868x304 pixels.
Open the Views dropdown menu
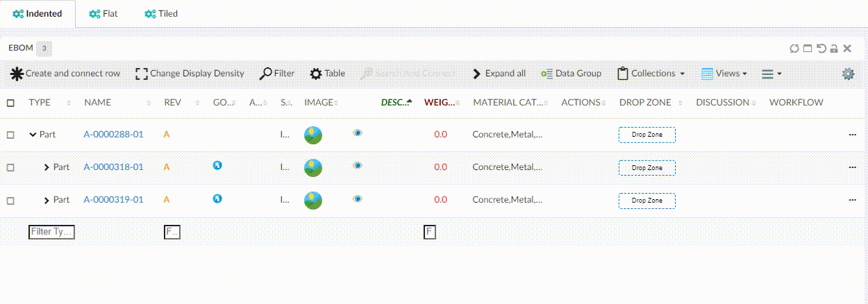(724, 74)
